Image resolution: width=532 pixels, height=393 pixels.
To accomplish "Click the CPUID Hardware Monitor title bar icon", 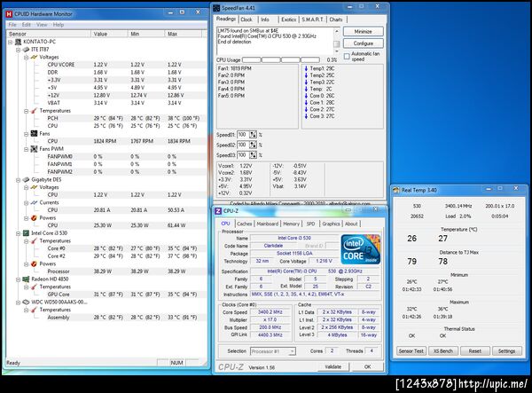I will pyautogui.click(x=9, y=14).
